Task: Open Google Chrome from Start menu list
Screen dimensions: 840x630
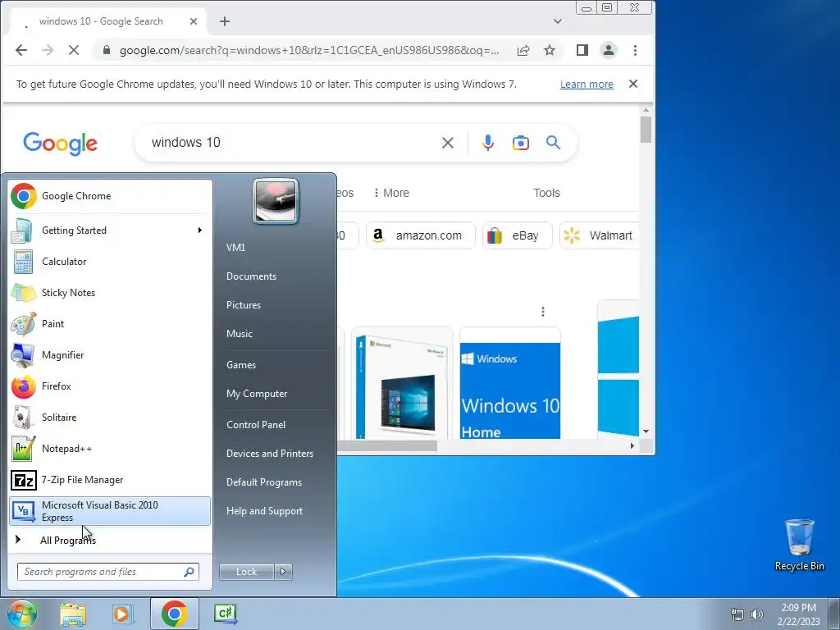Action: 110,196
